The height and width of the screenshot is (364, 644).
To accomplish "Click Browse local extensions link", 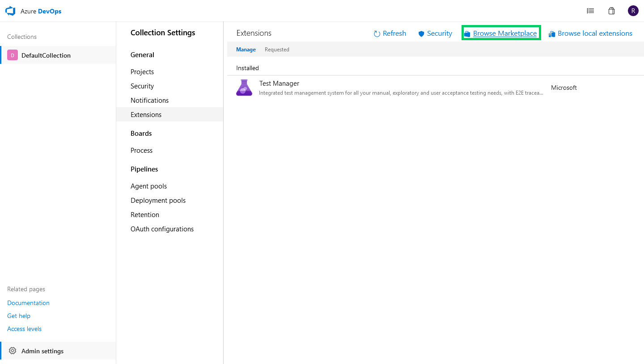I will coord(595,33).
